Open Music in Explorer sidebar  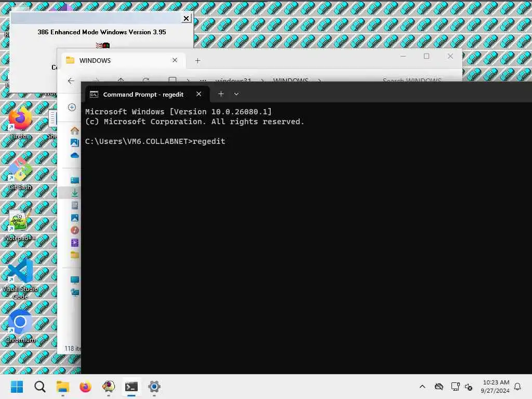click(x=75, y=230)
